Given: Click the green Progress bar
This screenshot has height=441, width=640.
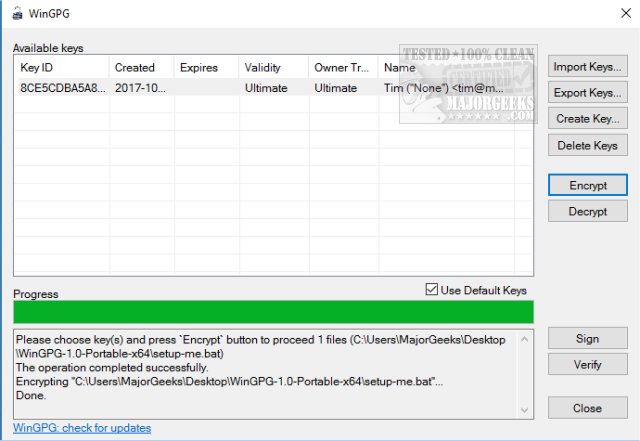Looking at the screenshot, I should coord(273,312).
